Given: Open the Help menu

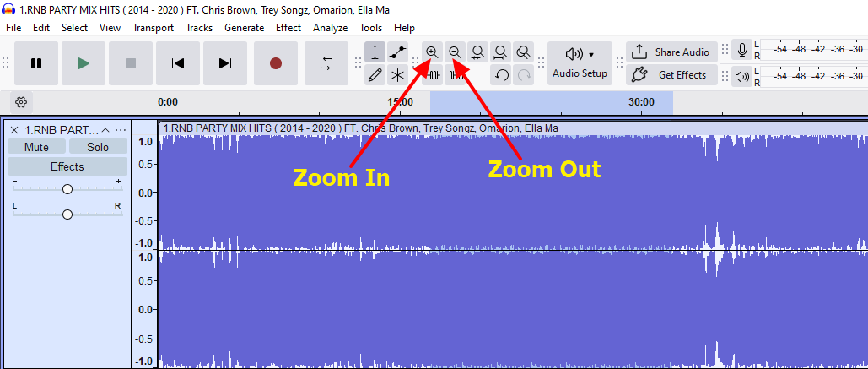Looking at the screenshot, I should click(x=405, y=28).
